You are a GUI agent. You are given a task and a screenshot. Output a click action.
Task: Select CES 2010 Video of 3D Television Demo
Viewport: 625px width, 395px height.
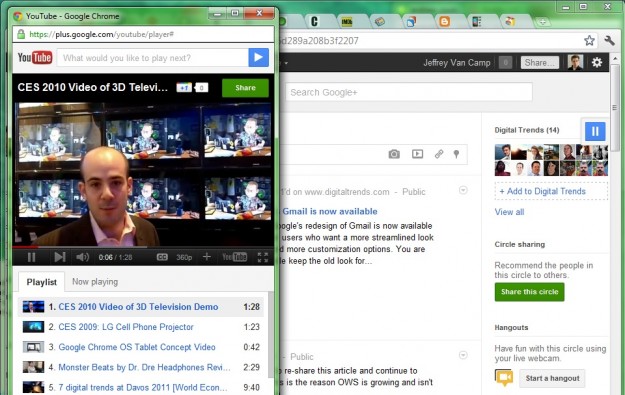(141, 307)
